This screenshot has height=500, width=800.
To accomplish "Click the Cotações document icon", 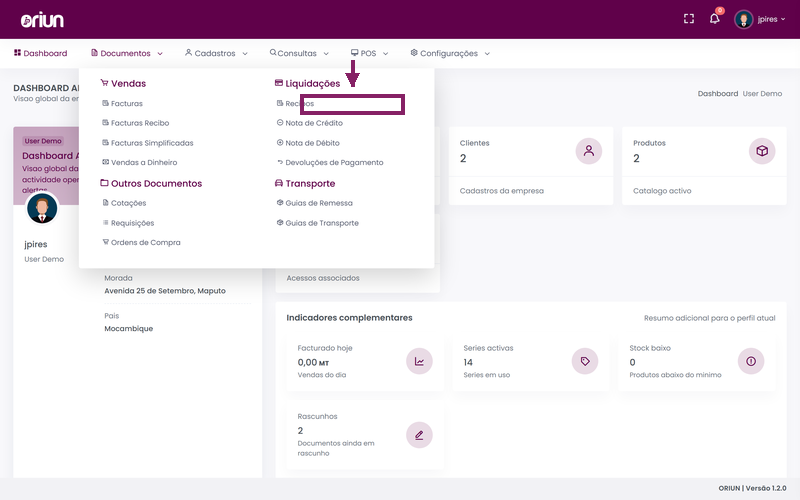I will [106, 203].
